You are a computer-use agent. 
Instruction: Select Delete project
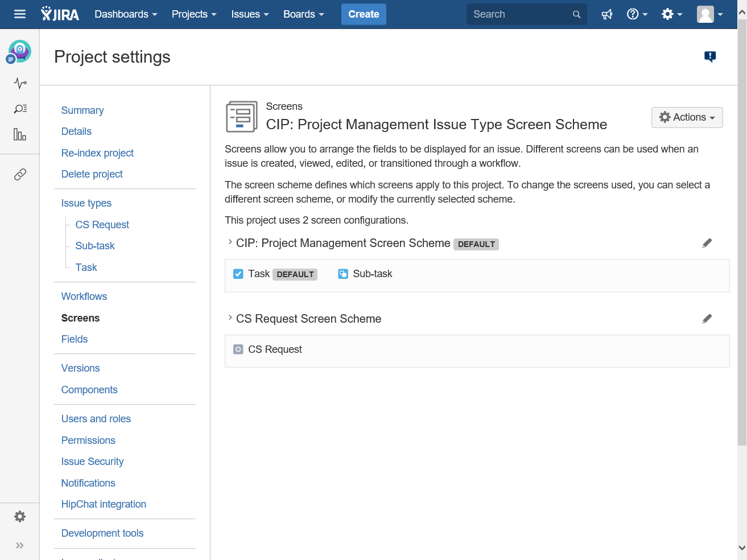click(x=92, y=174)
